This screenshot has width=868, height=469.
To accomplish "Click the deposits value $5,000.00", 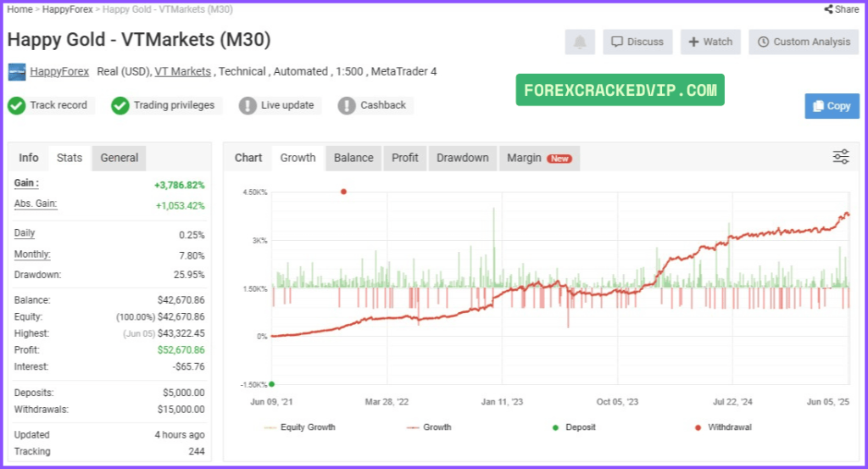I will tap(184, 393).
